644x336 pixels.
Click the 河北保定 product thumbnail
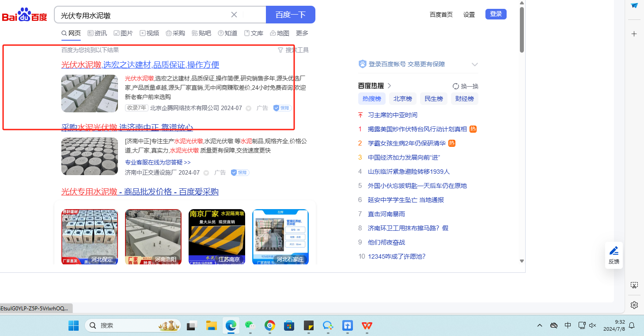[90, 237]
